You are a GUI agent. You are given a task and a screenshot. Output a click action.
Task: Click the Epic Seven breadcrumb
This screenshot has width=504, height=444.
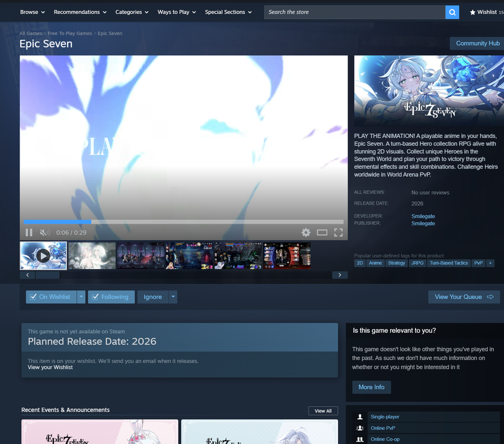pyautogui.click(x=110, y=33)
